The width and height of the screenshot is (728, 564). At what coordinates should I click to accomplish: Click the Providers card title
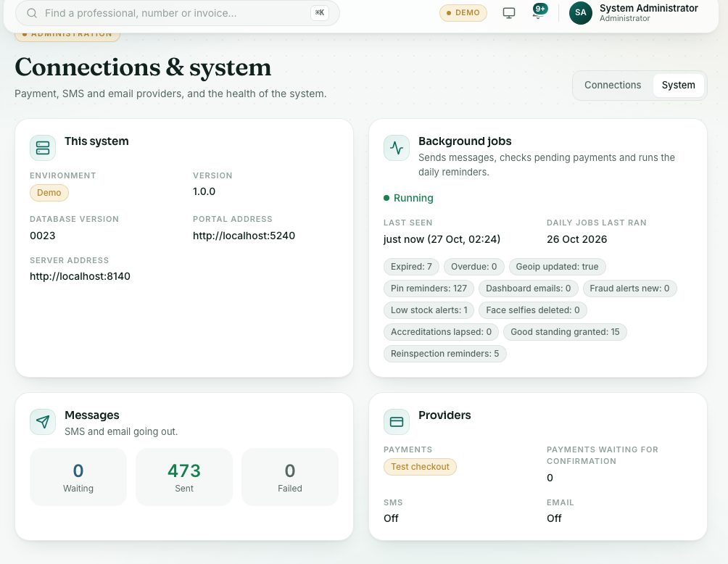coord(444,415)
